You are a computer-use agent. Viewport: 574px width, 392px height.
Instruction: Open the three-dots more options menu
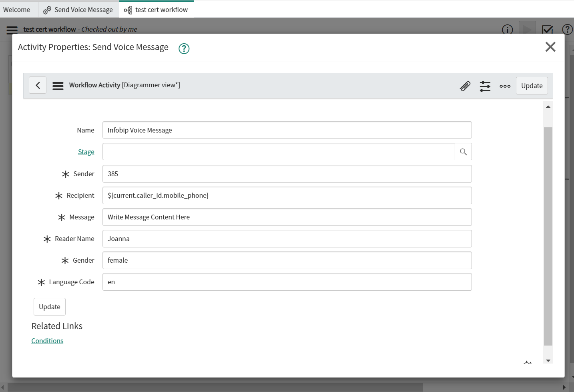click(x=505, y=86)
